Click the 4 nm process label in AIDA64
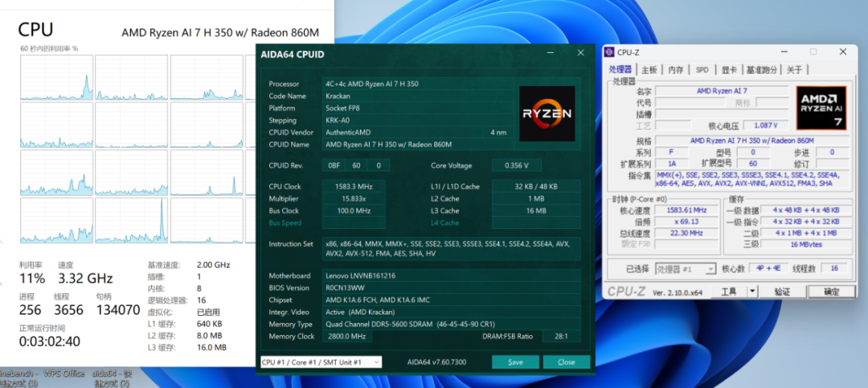 point(498,133)
